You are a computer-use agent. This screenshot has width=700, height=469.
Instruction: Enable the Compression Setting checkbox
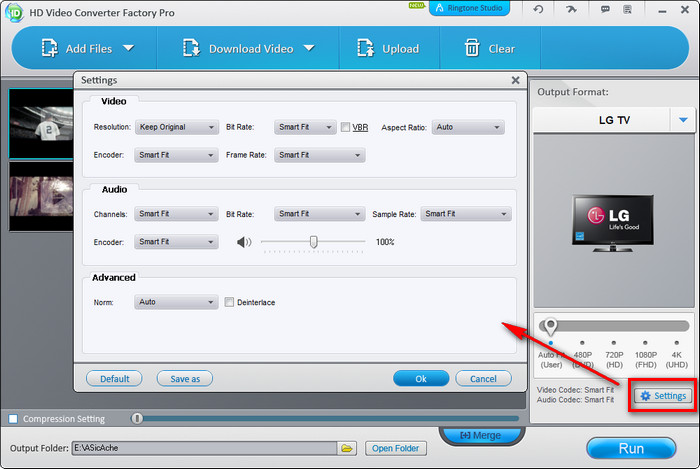coord(13,419)
